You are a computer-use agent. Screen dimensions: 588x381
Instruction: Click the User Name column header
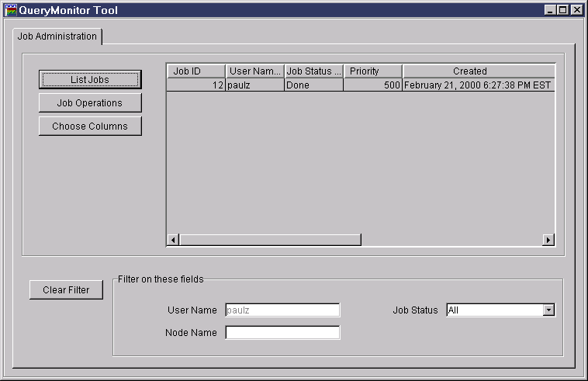255,71
